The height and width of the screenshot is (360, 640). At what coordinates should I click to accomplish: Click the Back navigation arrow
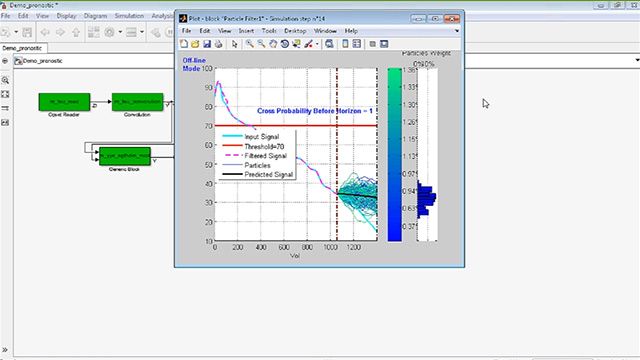click(x=45, y=32)
